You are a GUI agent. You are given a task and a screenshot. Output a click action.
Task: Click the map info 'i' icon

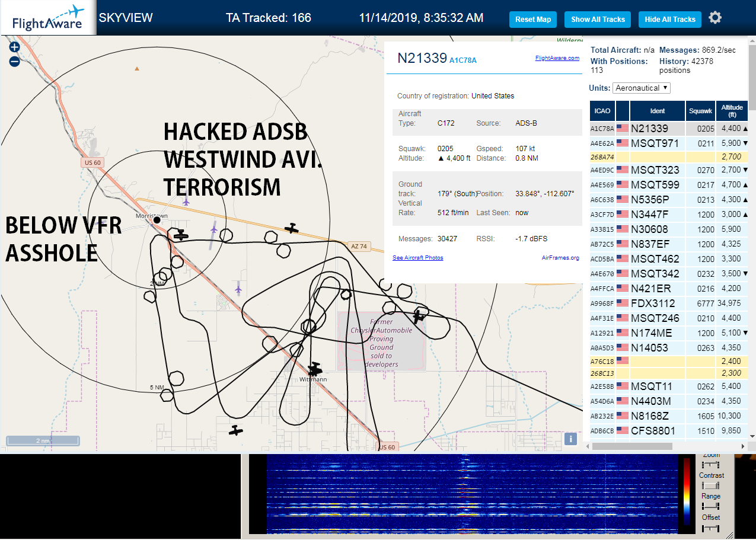point(570,439)
